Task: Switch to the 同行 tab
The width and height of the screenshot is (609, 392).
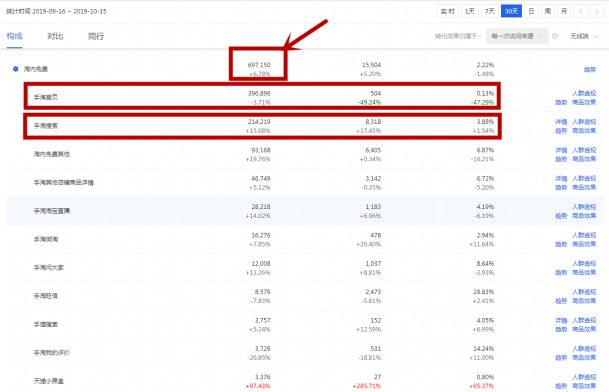Action: 96,36
